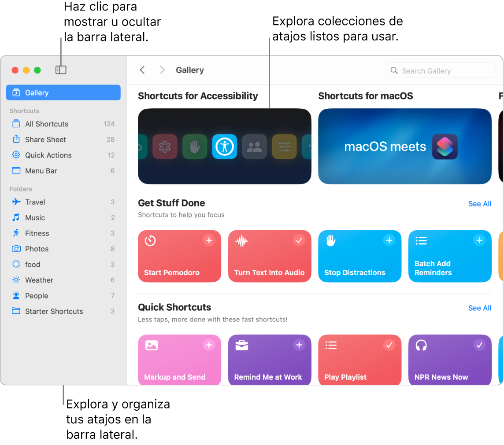Click the checkmark on Turn Text Into Audio

click(299, 240)
